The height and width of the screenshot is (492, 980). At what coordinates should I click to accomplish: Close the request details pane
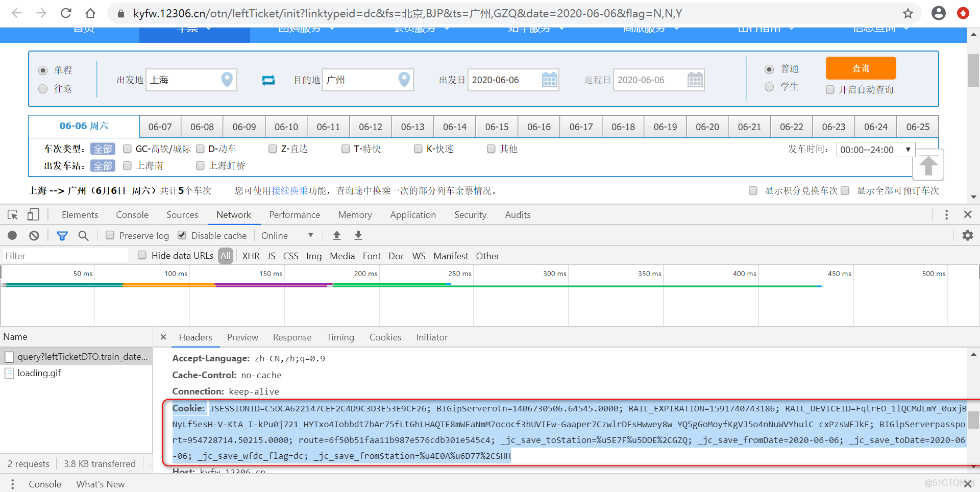click(x=163, y=337)
